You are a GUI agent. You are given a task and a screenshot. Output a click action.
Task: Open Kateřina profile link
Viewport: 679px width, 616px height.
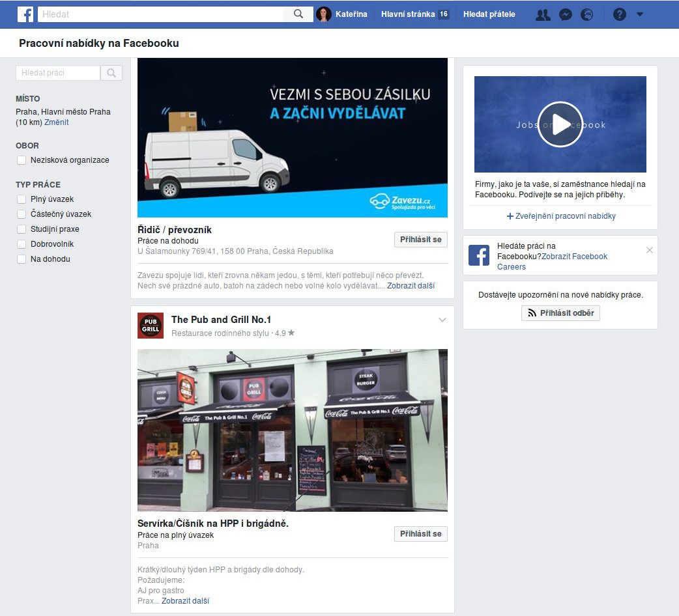351,14
